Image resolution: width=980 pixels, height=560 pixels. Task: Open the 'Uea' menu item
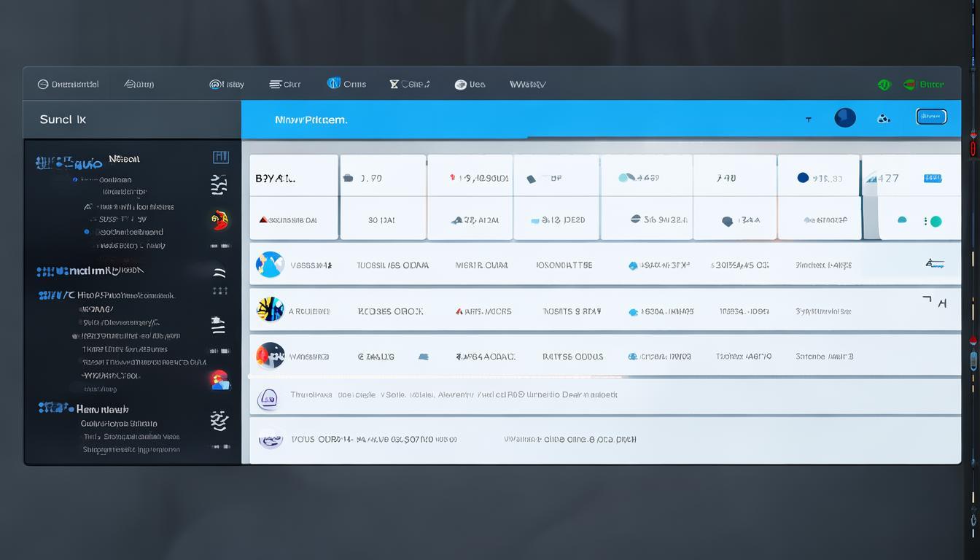coord(470,85)
